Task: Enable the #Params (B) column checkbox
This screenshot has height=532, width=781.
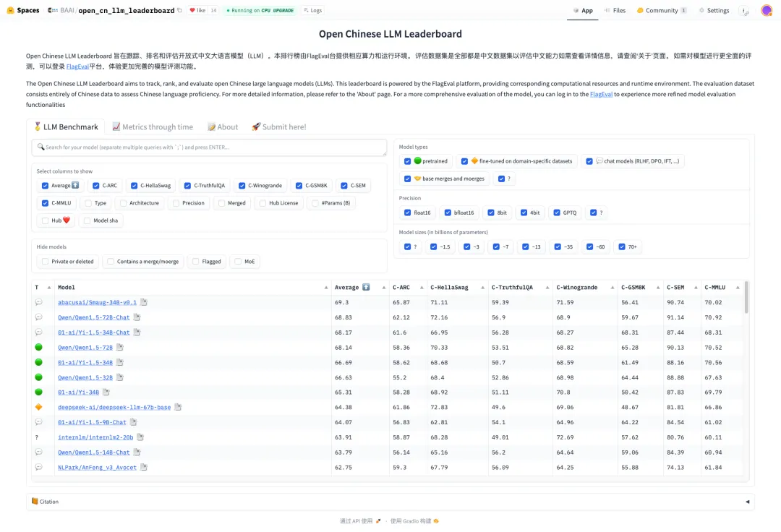Action: (x=315, y=203)
